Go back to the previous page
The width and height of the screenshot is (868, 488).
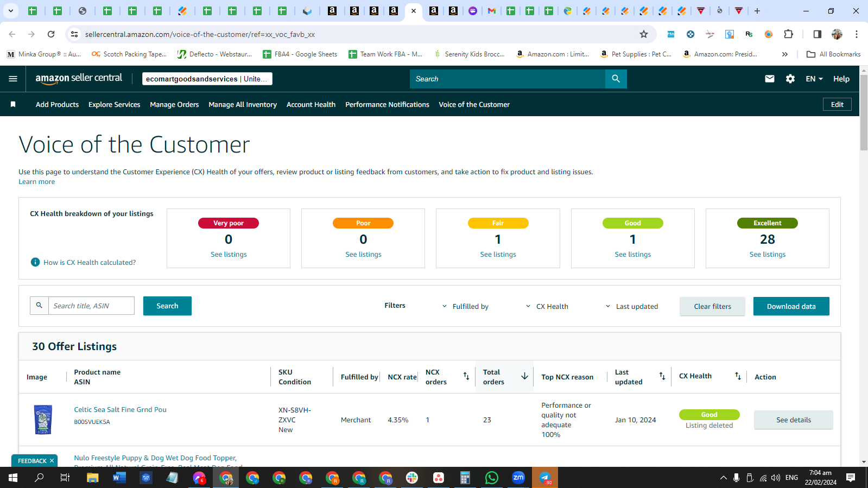coord(12,34)
